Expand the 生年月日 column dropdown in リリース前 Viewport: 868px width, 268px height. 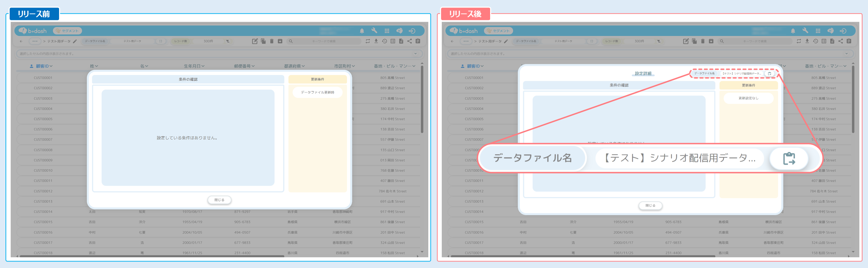point(203,66)
